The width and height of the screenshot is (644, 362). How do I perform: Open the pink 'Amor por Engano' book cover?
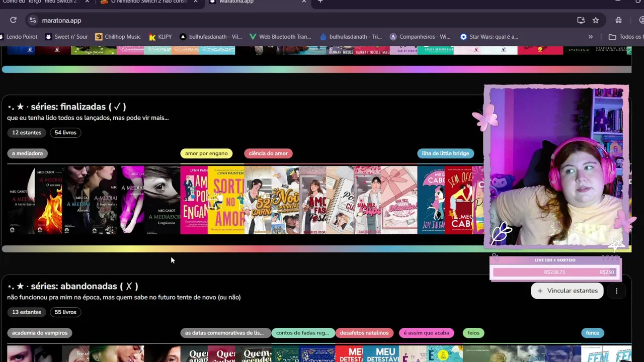(194, 200)
